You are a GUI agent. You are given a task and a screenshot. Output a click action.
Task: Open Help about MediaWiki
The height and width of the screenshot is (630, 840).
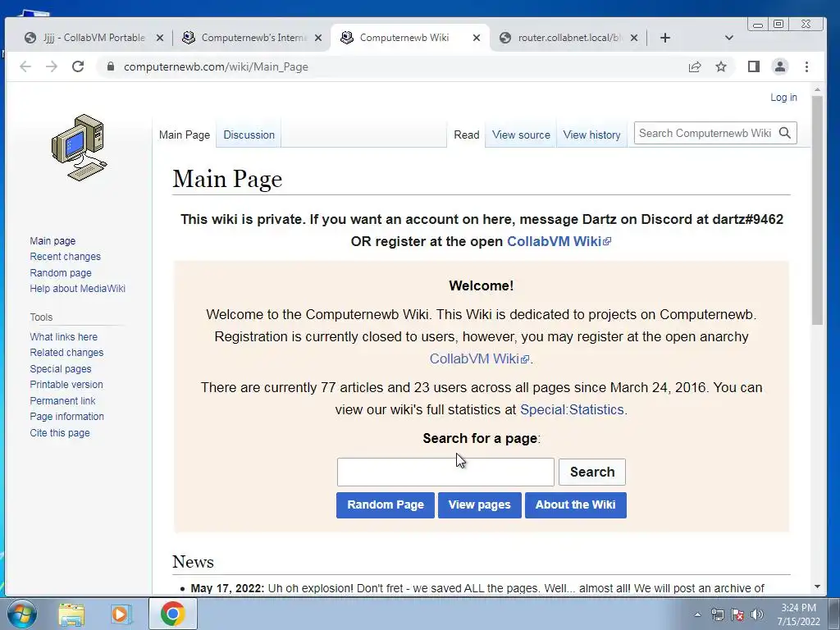tap(78, 288)
